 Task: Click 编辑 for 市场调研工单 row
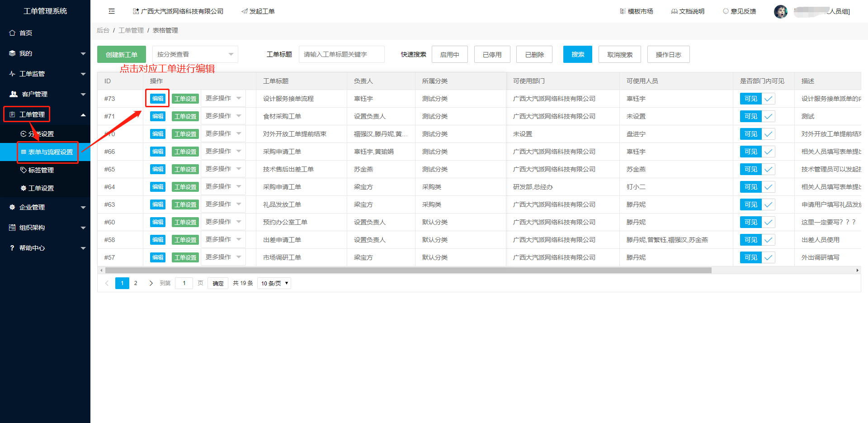pyautogui.click(x=158, y=257)
